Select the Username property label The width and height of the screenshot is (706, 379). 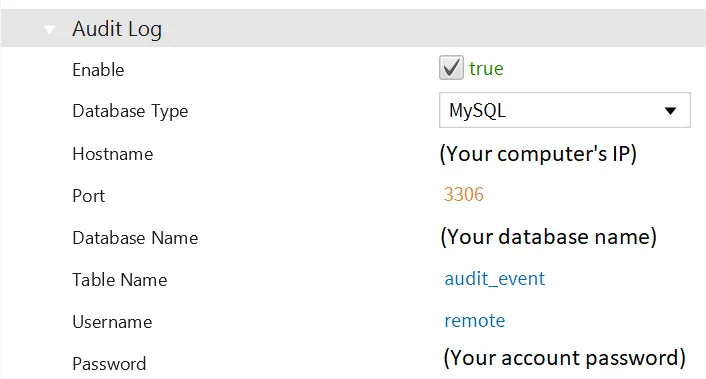point(112,322)
